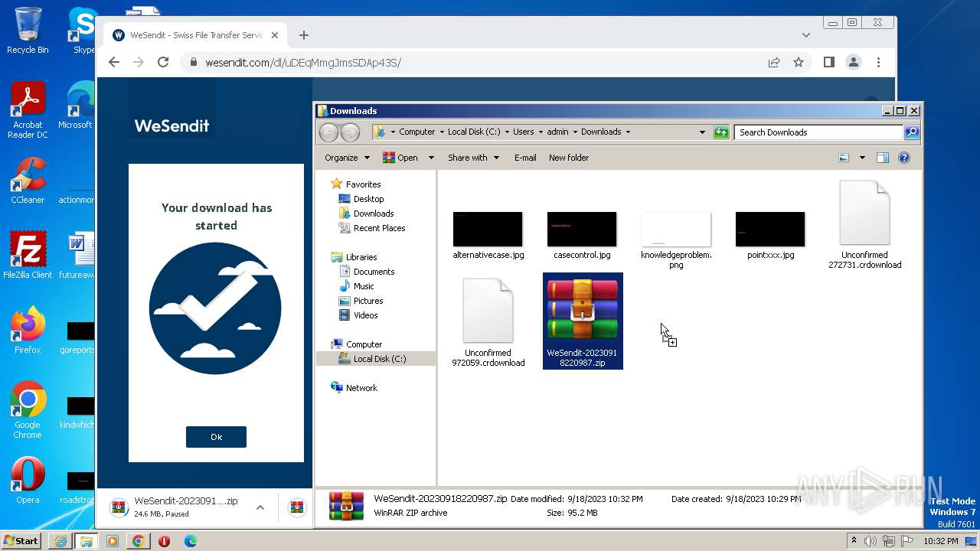Open Chrome three-dot menu
The image size is (980, 551).
[x=878, y=63]
